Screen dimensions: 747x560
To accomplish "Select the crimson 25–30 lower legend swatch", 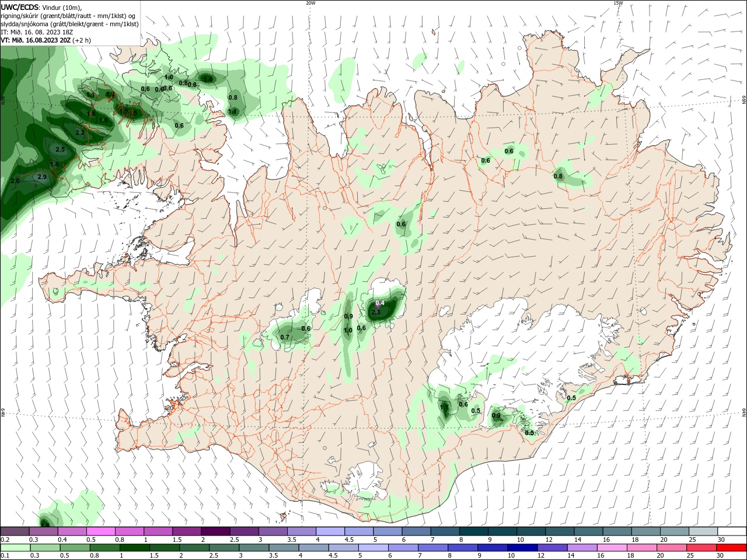I will (701, 548).
